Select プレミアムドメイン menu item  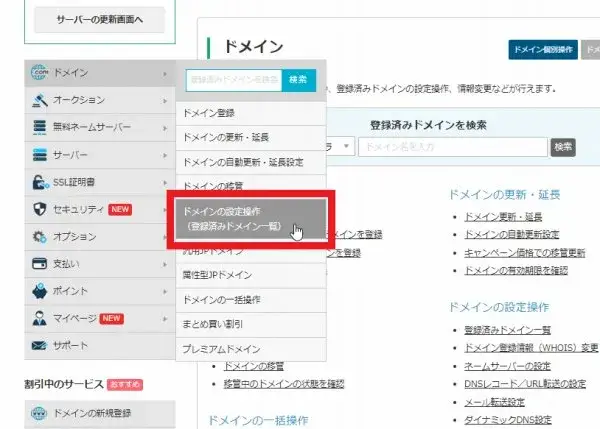coord(251,349)
